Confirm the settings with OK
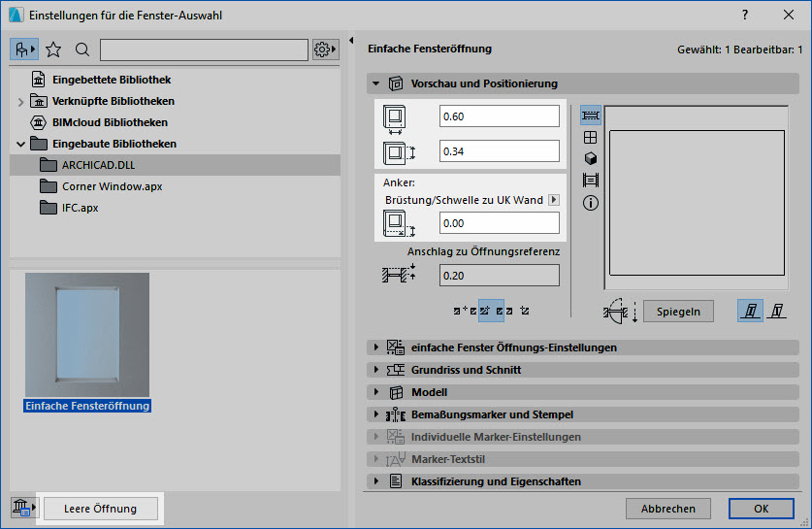812x529 pixels. click(761, 509)
